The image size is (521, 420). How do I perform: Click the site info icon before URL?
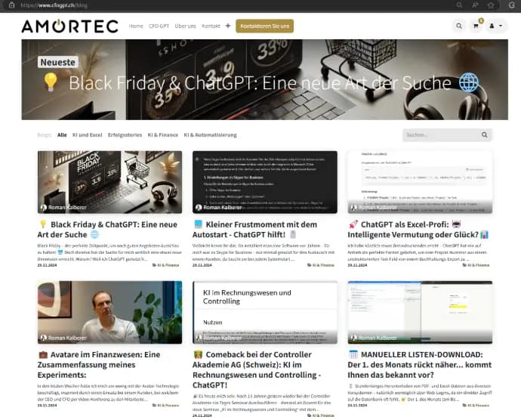pyautogui.click(x=8, y=5)
